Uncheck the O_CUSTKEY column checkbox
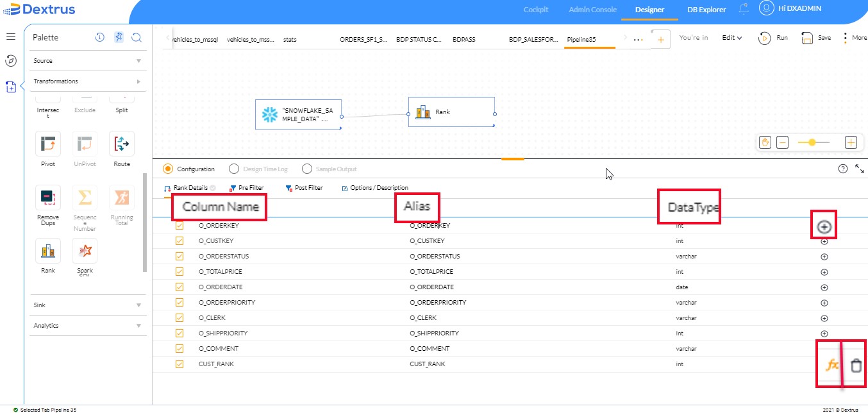This screenshot has height=413, width=868. point(179,241)
